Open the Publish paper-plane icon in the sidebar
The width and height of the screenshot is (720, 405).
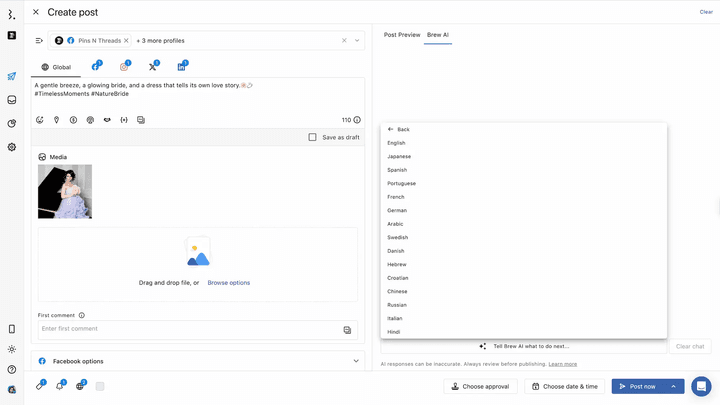pyautogui.click(x=12, y=76)
